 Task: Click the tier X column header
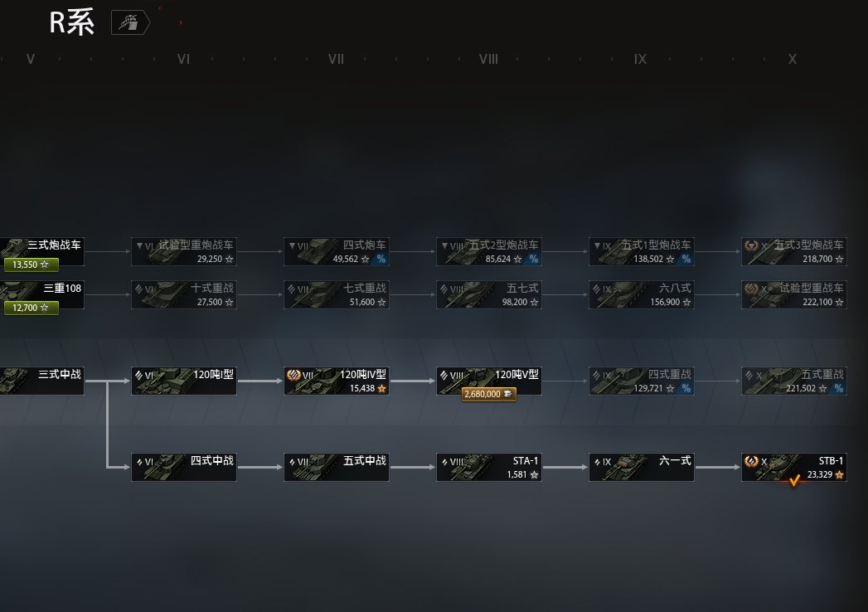click(x=793, y=59)
